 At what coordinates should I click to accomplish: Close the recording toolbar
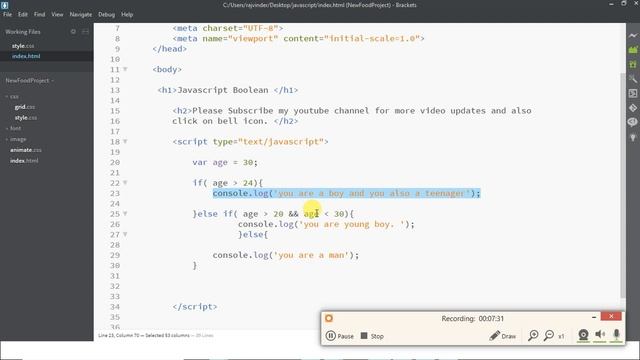click(x=611, y=316)
